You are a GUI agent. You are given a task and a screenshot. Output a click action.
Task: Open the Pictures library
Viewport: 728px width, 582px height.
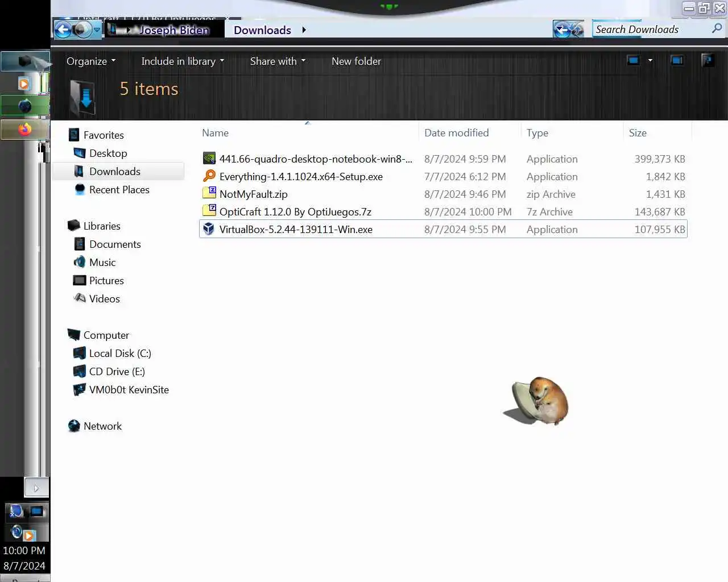pyautogui.click(x=106, y=280)
